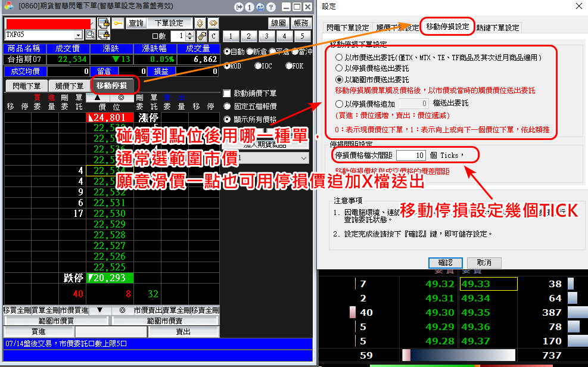
Task: Click the 確認 button in the 設定 dialog
Action: (x=445, y=262)
